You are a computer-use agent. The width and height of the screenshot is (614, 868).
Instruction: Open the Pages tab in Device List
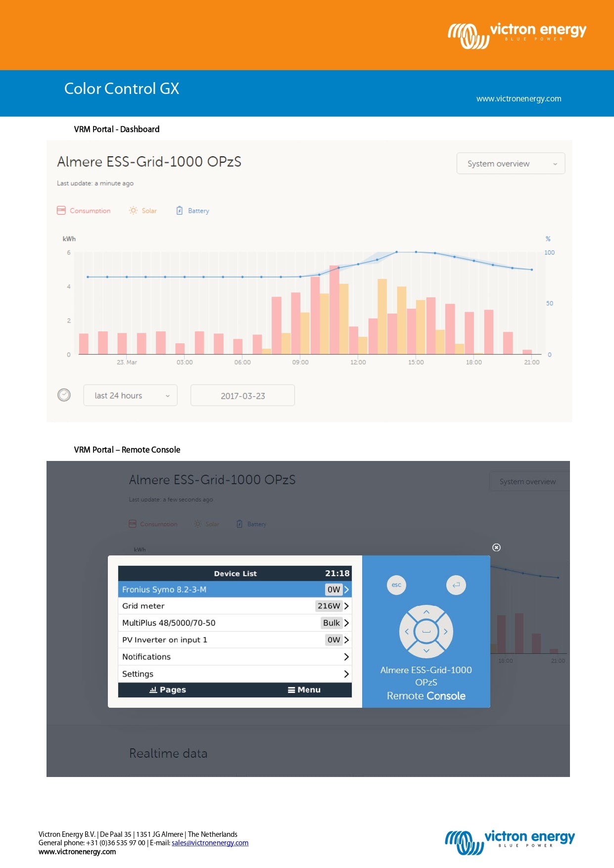tap(168, 690)
